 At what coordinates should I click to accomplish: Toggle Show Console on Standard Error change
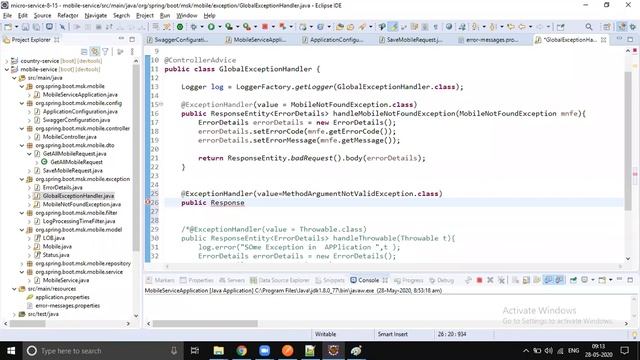coord(559,280)
